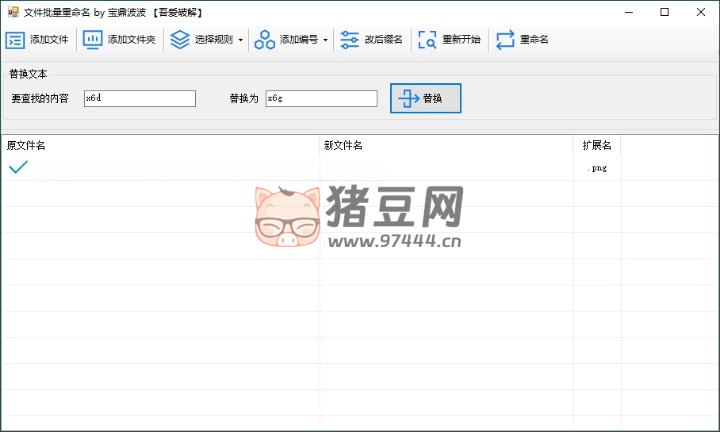Minimize the 文件批量重命名 window
Image resolution: width=720 pixels, height=432 pixels.
(629, 12)
